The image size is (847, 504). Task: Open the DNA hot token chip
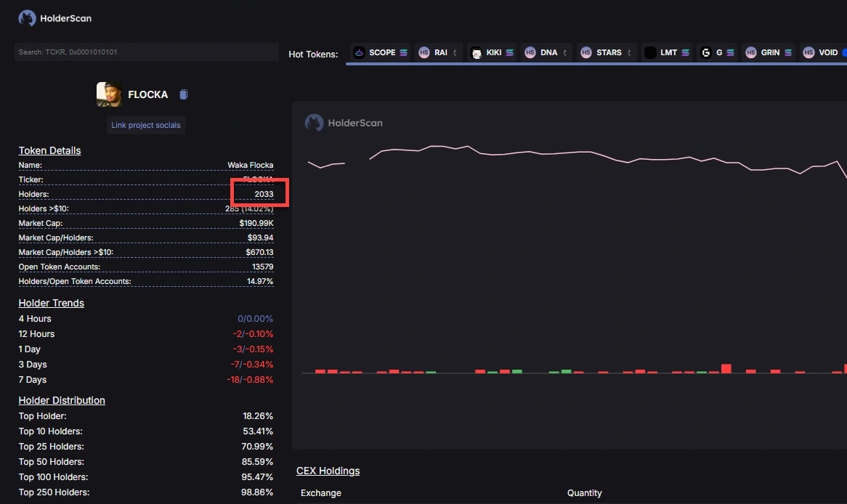point(547,52)
